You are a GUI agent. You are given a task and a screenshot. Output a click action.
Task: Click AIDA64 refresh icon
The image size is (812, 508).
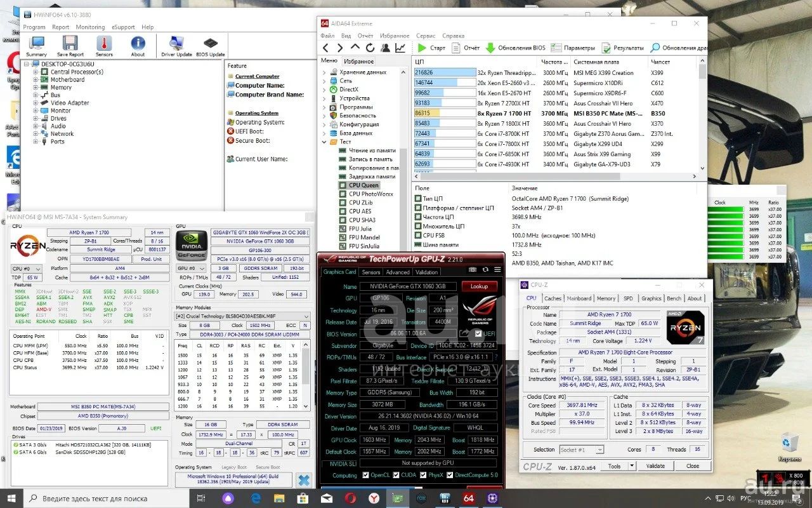(370, 48)
